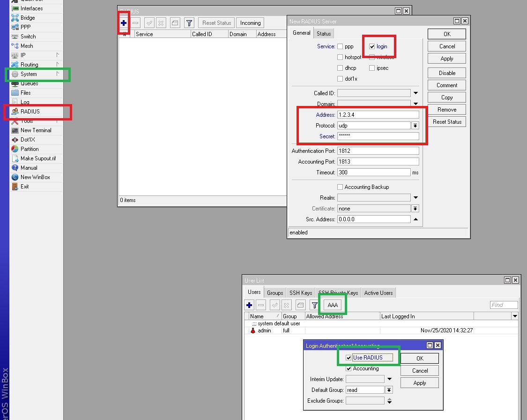
Task: Click the Address input field
Action: [378, 115]
